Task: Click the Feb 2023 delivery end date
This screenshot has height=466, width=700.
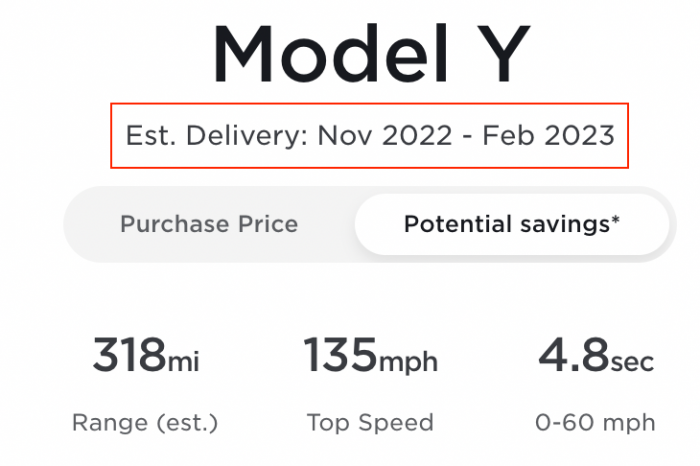Action: (x=549, y=135)
